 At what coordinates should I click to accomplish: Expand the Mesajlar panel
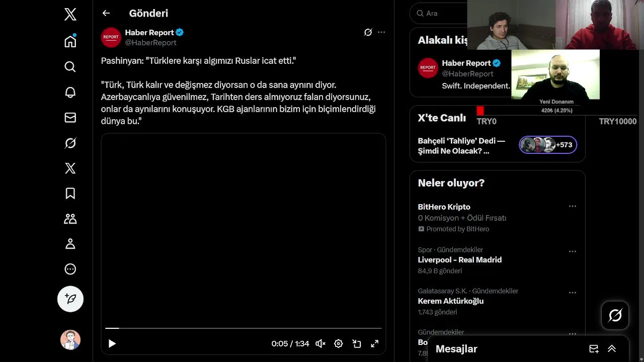pyautogui.click(x=612, y=349)
